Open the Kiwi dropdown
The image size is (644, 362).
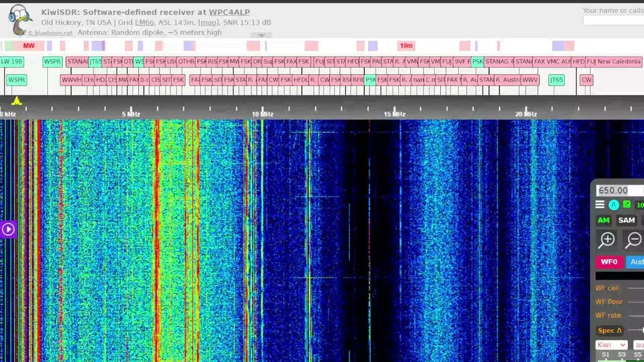[611, 345]
